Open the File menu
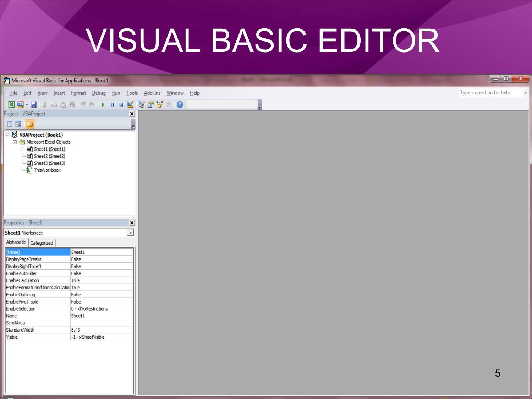The image size is (532, 399). point(14,93)
